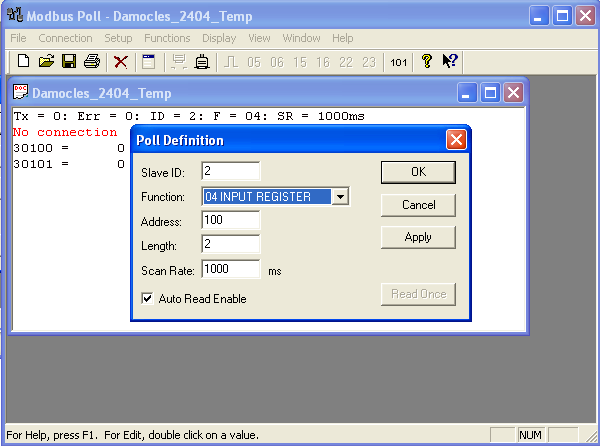Select function 16 toolbar button
Viewport: 600px width, 446px height.
[323, 62]
